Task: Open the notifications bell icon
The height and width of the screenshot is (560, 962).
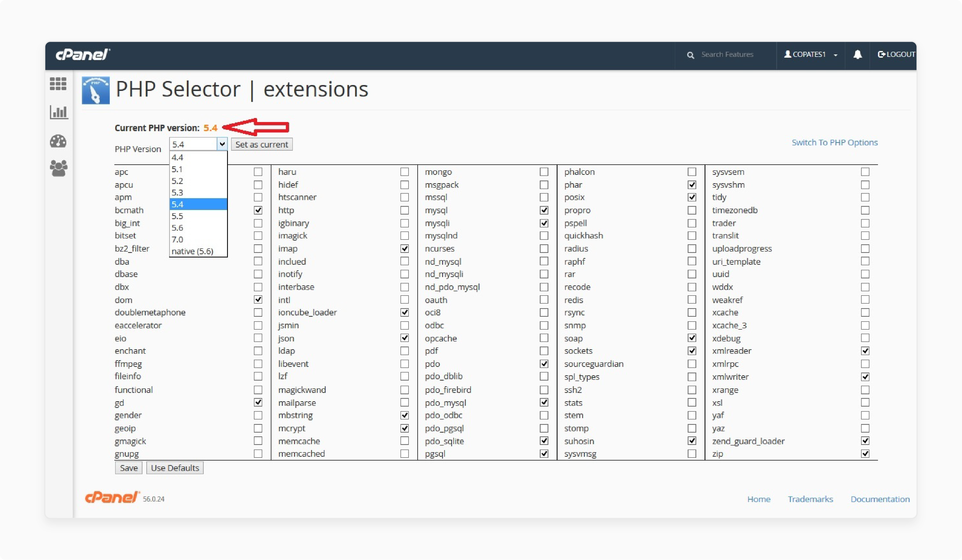Action: (x=857, y=54)
